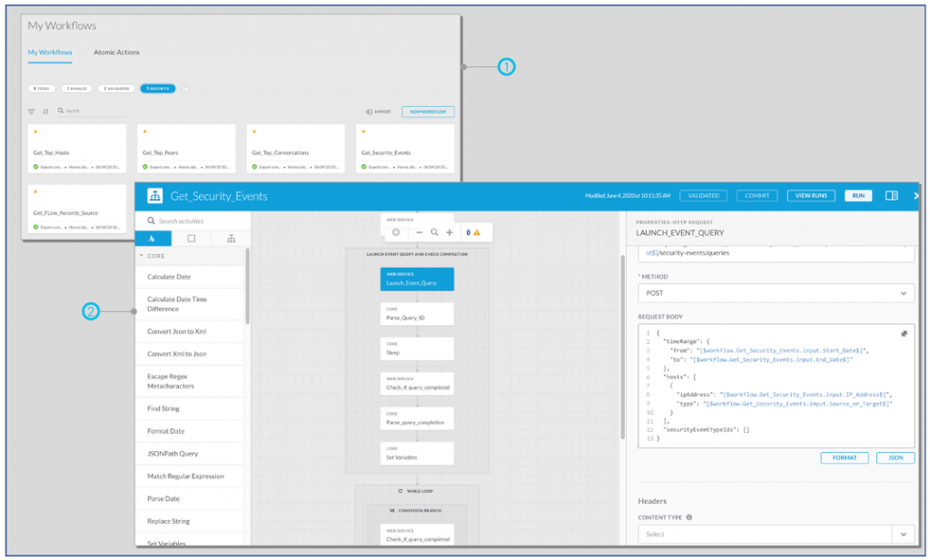Collapse the CORE activities group
This screenshot has width=930, height=560.
coord(142,256)
